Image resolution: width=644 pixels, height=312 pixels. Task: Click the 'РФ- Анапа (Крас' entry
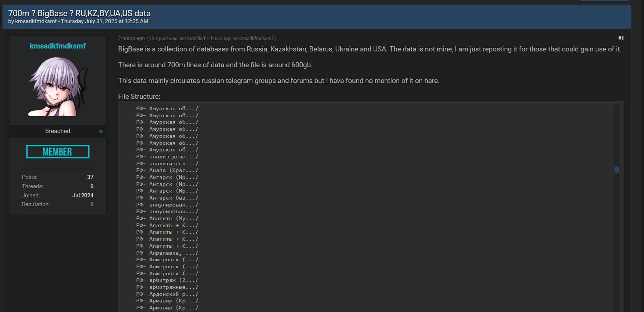click(167, 171)
